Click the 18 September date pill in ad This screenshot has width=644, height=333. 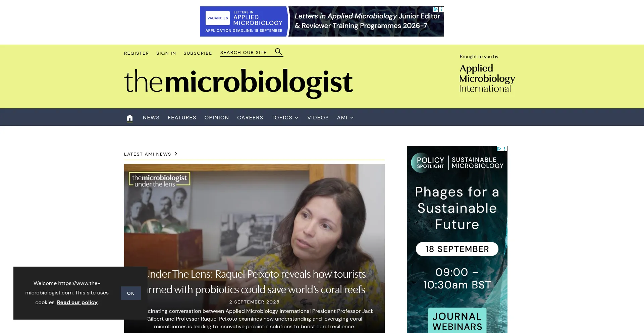point(457,249)
